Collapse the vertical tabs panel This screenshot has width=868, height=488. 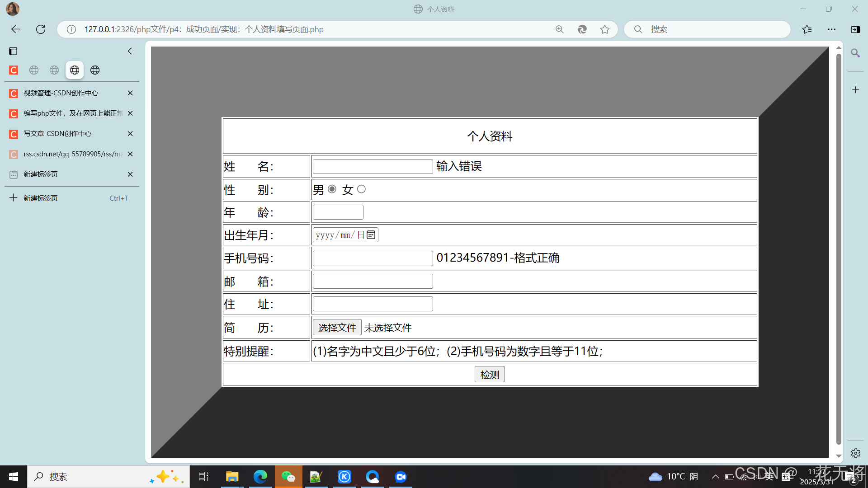click(129, 51)
